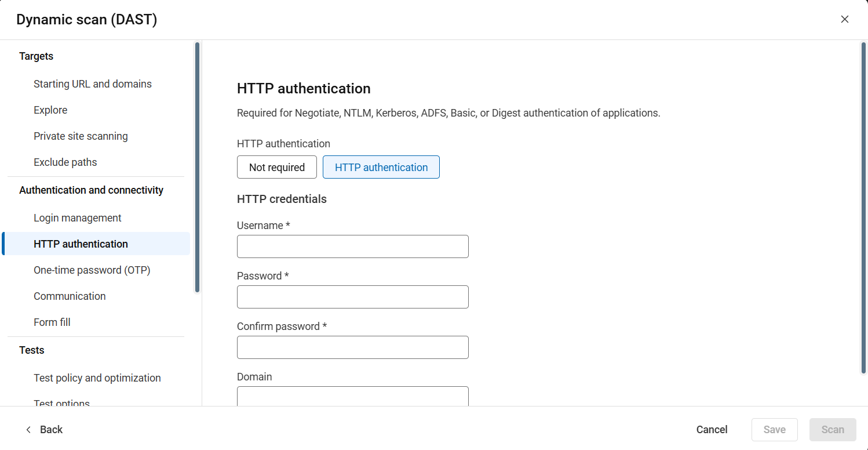The height and width of the screenshot is (450, 868).
Task: Go to Communication settings
Action: click(70, 296)
